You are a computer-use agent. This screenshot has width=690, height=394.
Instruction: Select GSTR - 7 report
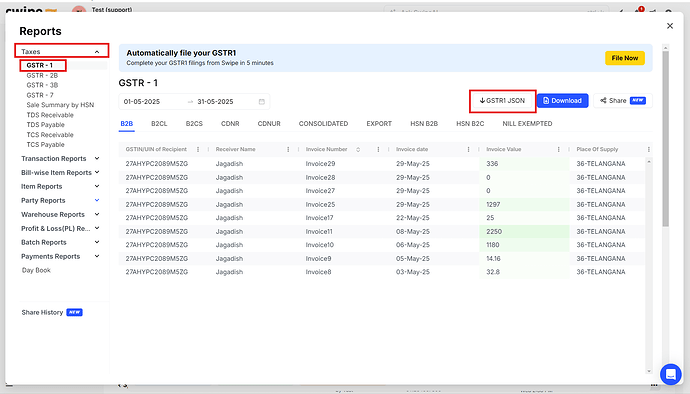pyautogui.click(x=40, y=95)
